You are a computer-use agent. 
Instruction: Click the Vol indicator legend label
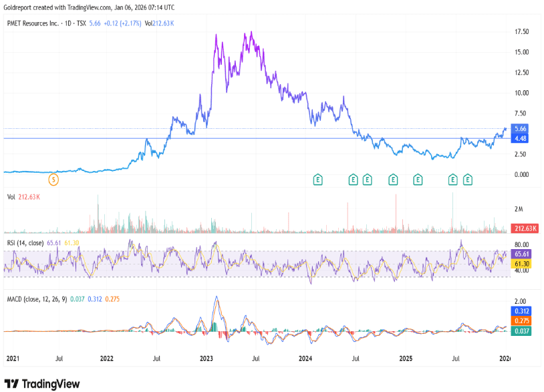click(11, 197)
